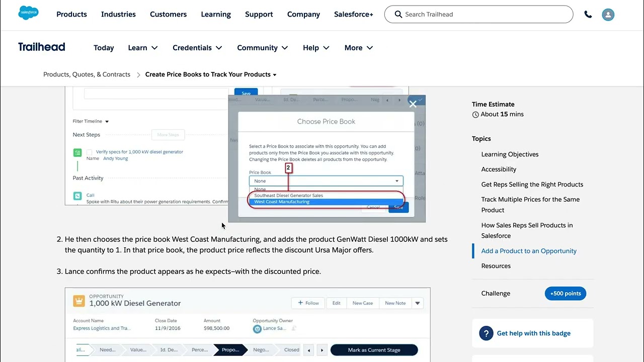Select Add a Product to an Opportunity topic

pos(529,251)
